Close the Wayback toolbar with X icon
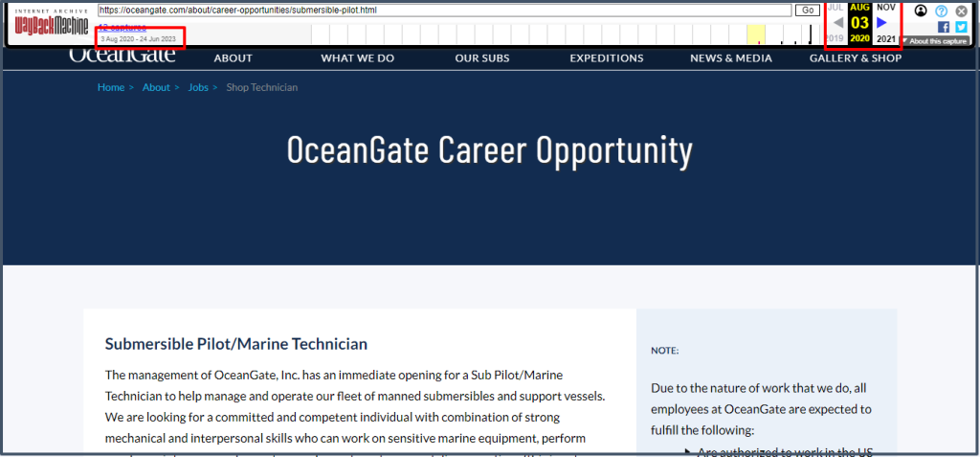The height and width of the screenshot is (457, 980). point(961,11)
